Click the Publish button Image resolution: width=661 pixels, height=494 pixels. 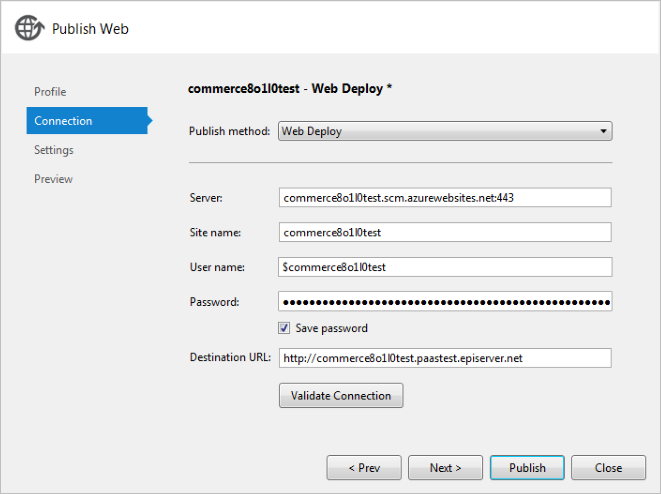click(x=527, y=467)
